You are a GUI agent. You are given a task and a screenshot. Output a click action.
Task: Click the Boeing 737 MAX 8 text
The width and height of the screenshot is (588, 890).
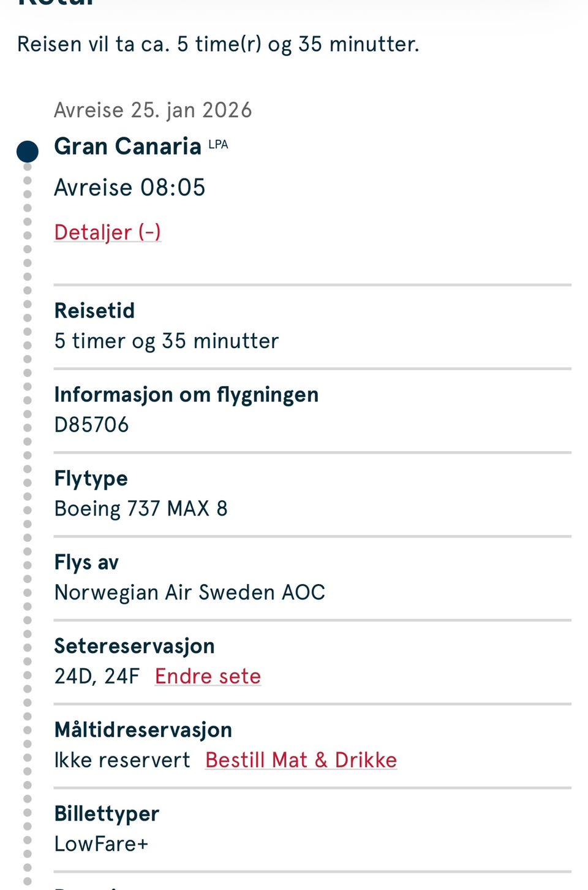pos(141,509)
